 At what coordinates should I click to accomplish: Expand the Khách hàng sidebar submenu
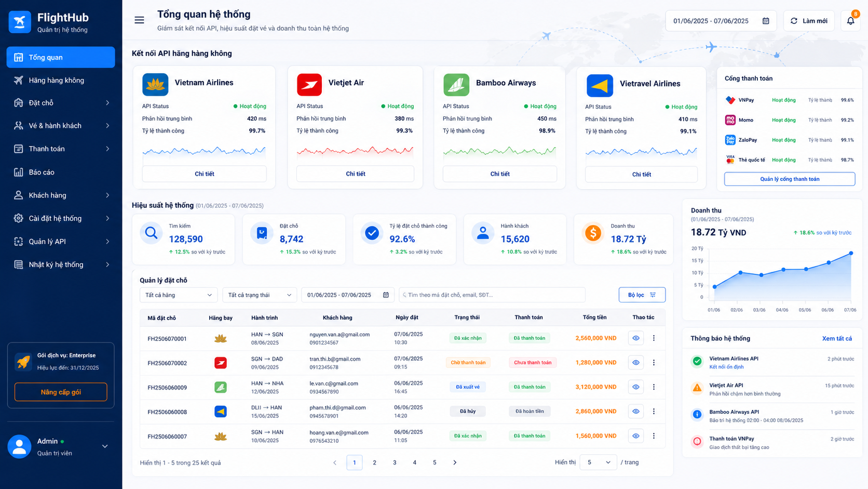point(107,195)
